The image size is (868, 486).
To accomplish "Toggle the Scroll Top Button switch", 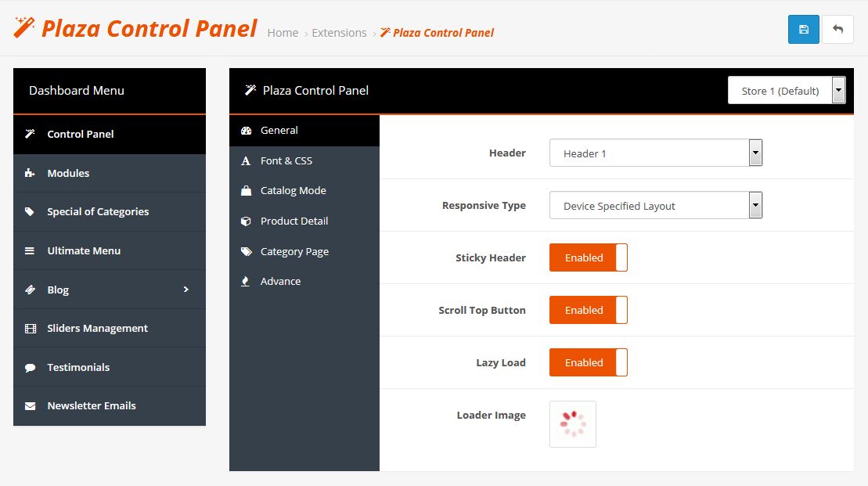I will [589, 310].
